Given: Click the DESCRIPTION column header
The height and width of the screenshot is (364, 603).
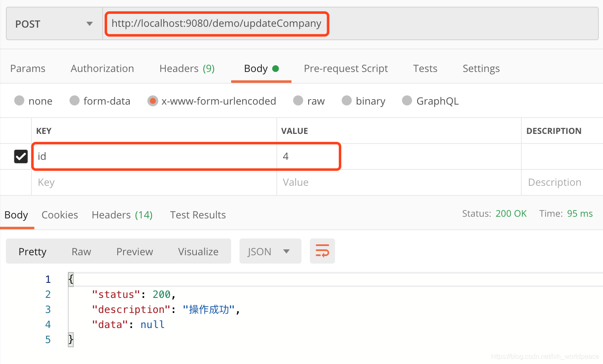Looking at the screenshot, I should pyautogui.click(x=554, y=131).
